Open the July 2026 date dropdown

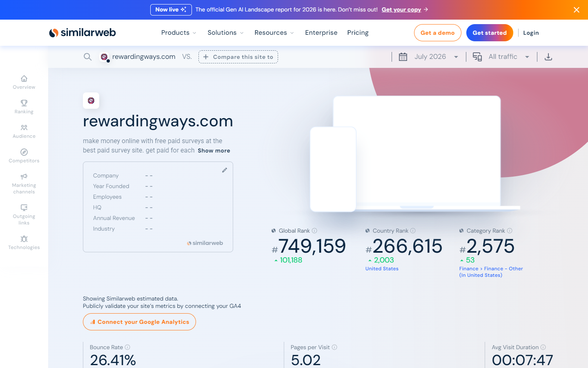click(437, 57)
